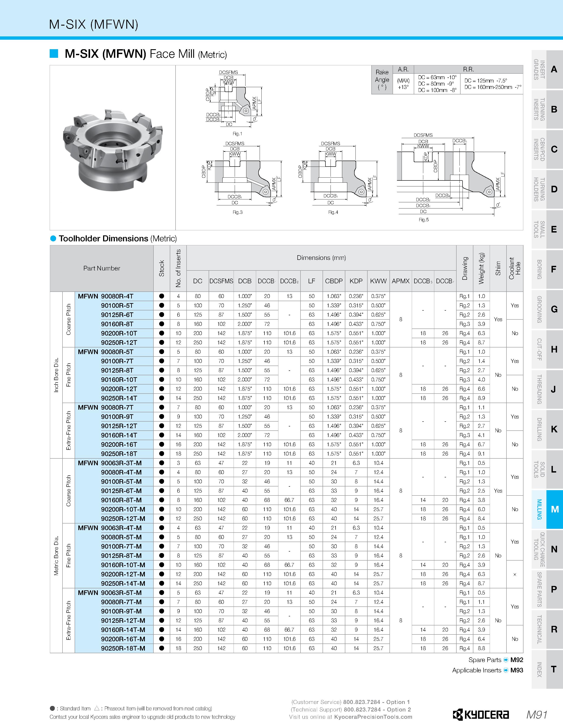Follow the Spare Parts M92 reference
563x728 pixels.
pyautogui.click(x=496, y=660)
